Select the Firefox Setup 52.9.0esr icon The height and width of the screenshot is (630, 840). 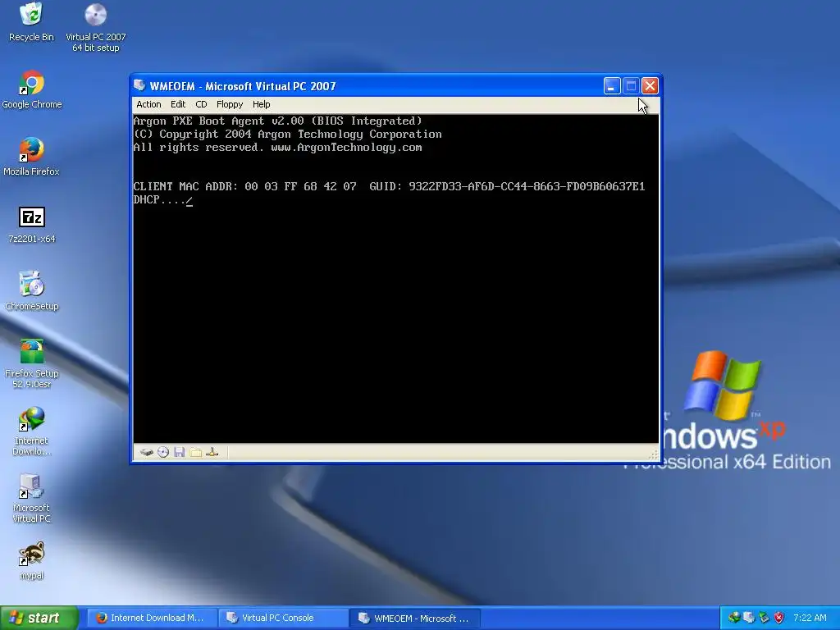pyautogui.click(x=32, y=363)
